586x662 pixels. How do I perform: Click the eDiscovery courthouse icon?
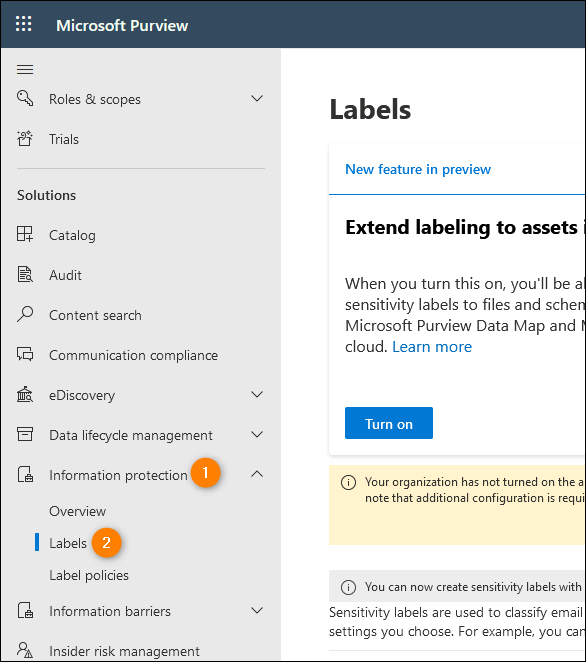[25, 395]
